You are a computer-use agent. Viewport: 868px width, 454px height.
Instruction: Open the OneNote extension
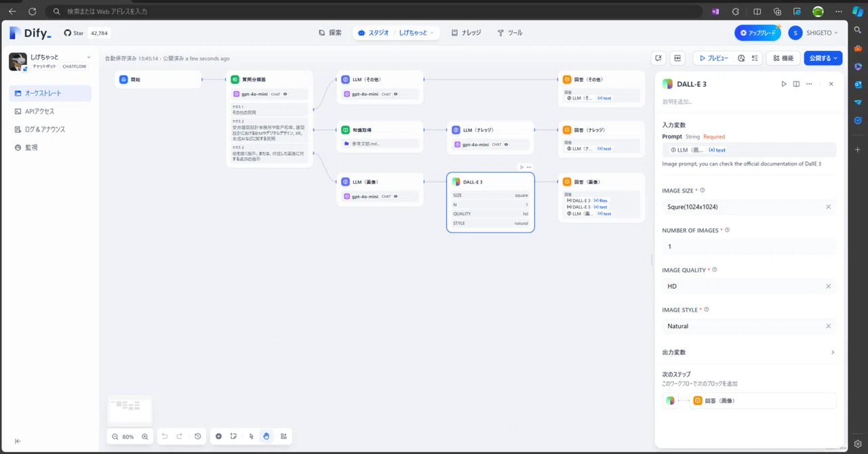coord(715,12)
